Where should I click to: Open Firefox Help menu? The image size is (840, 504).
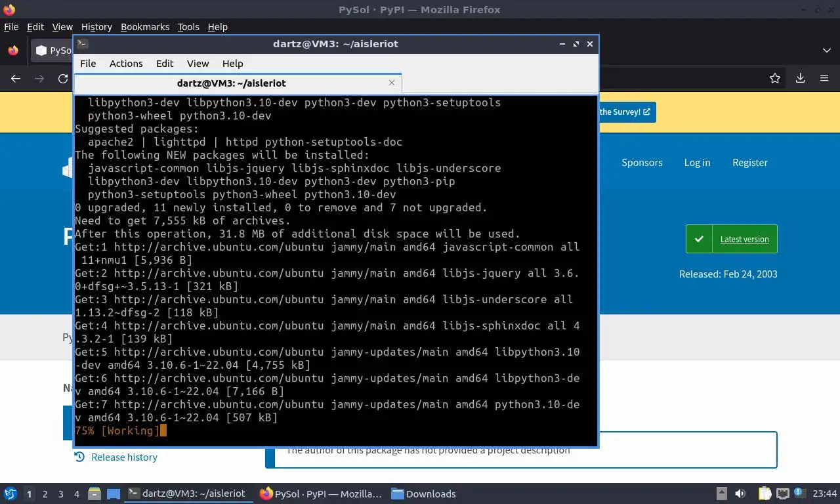point(218,27)
